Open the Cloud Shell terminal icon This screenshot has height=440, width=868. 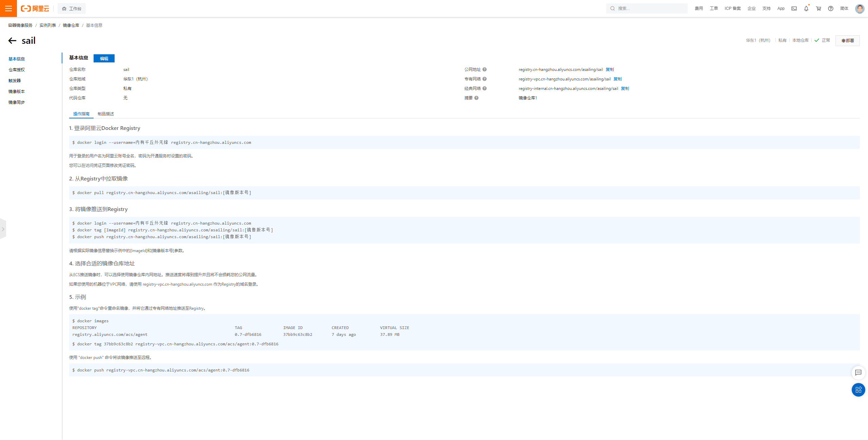point(794,8)
